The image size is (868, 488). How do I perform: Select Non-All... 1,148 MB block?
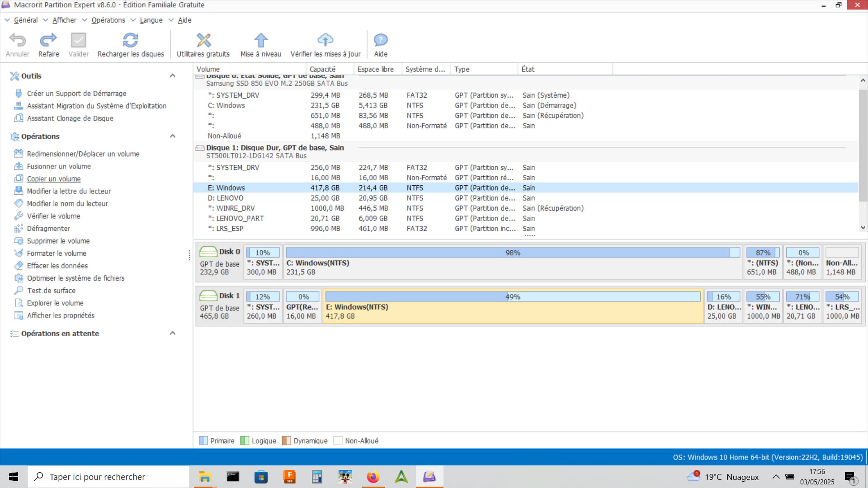842,262
